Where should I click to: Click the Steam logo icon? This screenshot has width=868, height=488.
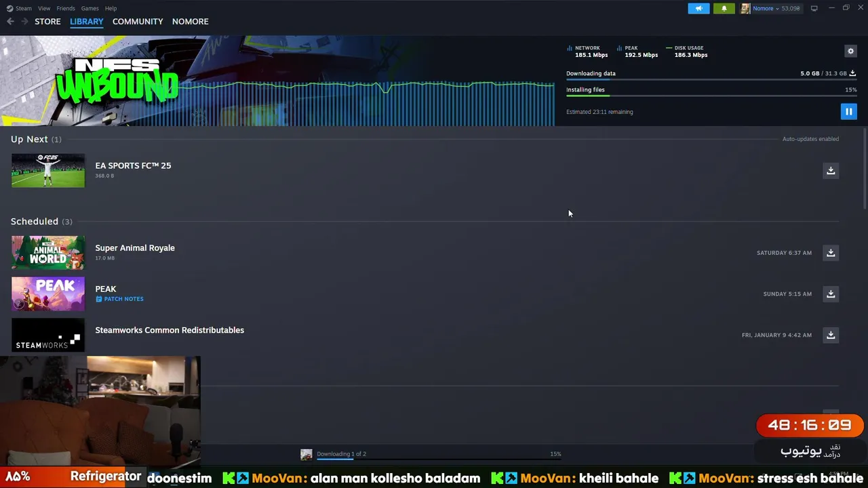9,8
